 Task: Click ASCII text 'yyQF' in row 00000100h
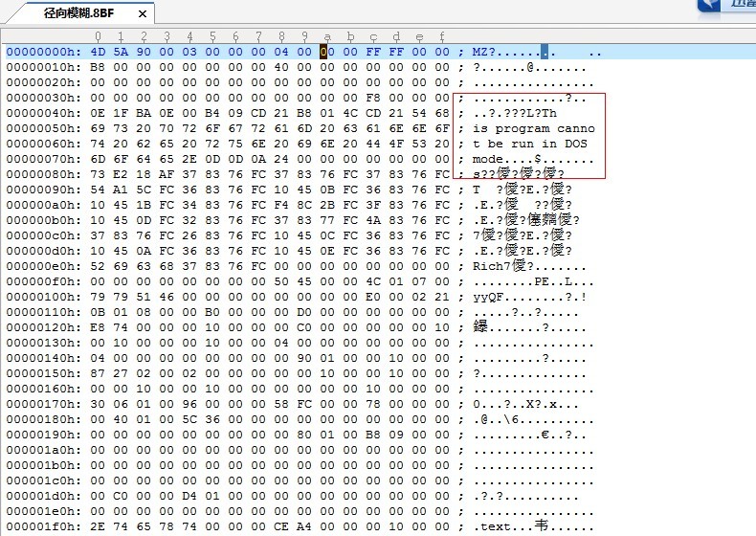(x=487, y=297)
